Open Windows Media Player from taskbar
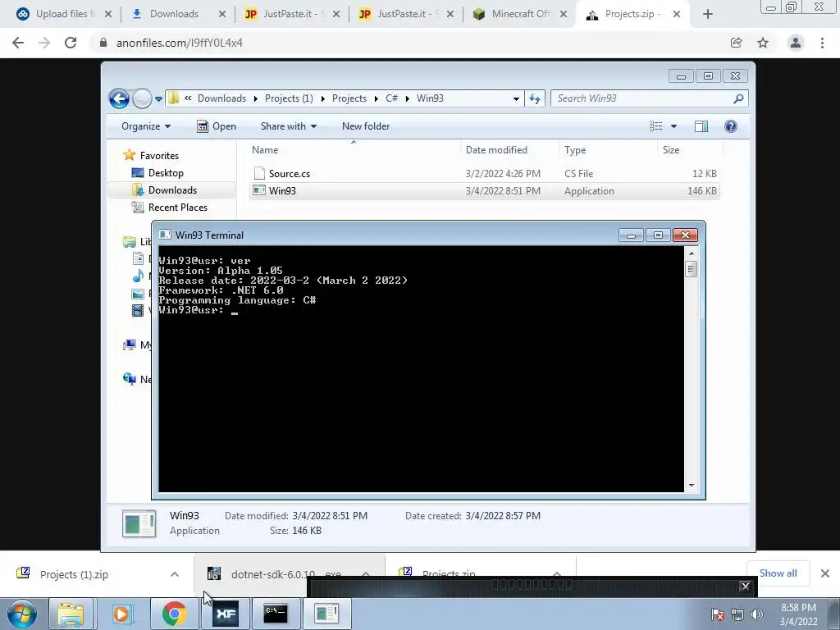The image size is (840, 630). click(121, 614)
